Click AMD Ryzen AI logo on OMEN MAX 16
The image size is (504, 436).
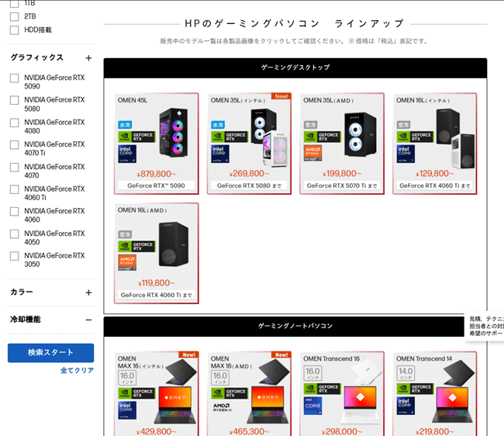[x=221, y=407]
